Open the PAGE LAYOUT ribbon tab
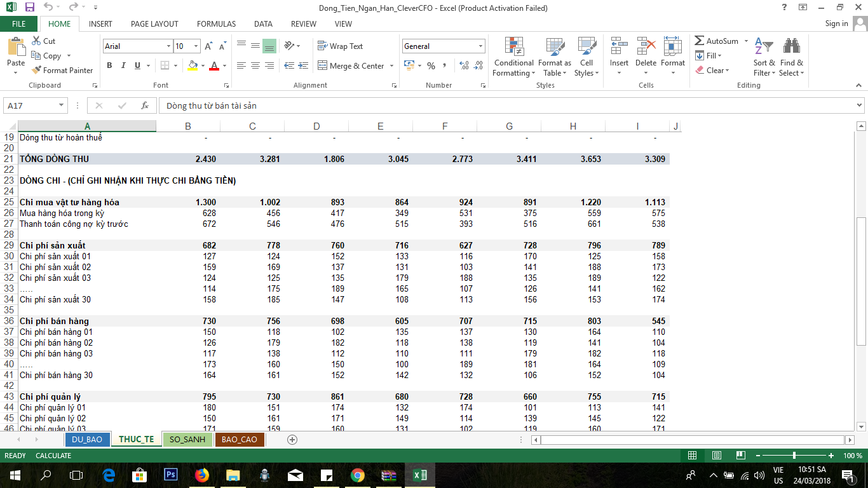The width and height of the screenshot is (868, 488). [x=154, y=24]
